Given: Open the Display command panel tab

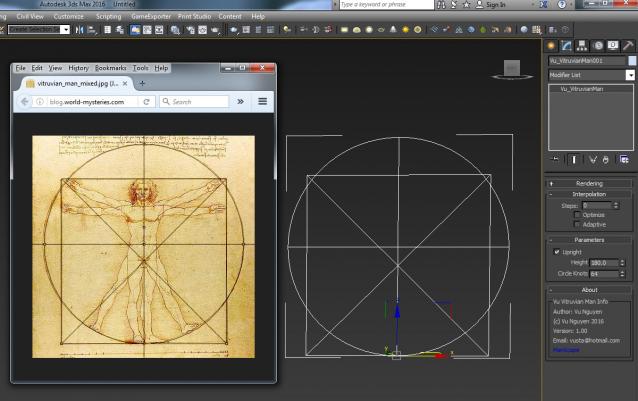Looking at the screenshot, I should [613, 46].
